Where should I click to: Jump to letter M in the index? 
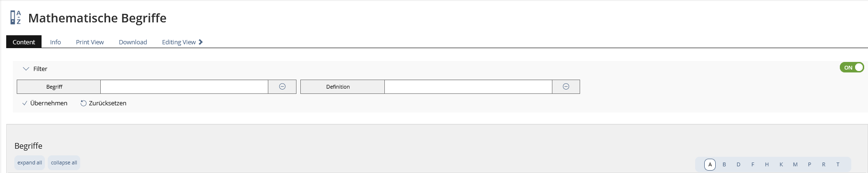click(x=795, y=164)
